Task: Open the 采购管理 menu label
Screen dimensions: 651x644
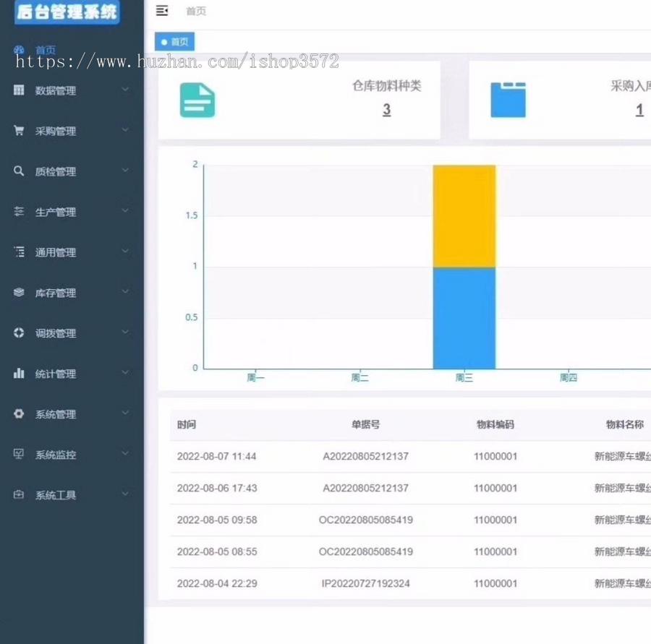Action: click(56, 131)
